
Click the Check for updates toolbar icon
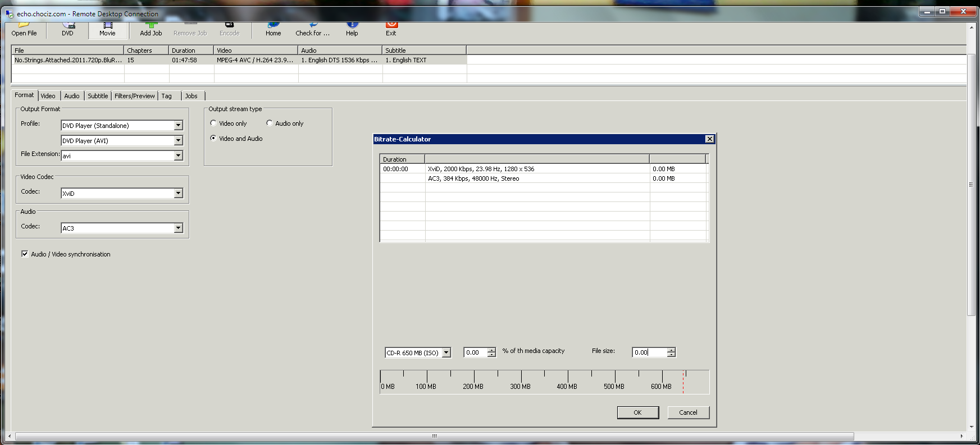(x=313, y=29)
